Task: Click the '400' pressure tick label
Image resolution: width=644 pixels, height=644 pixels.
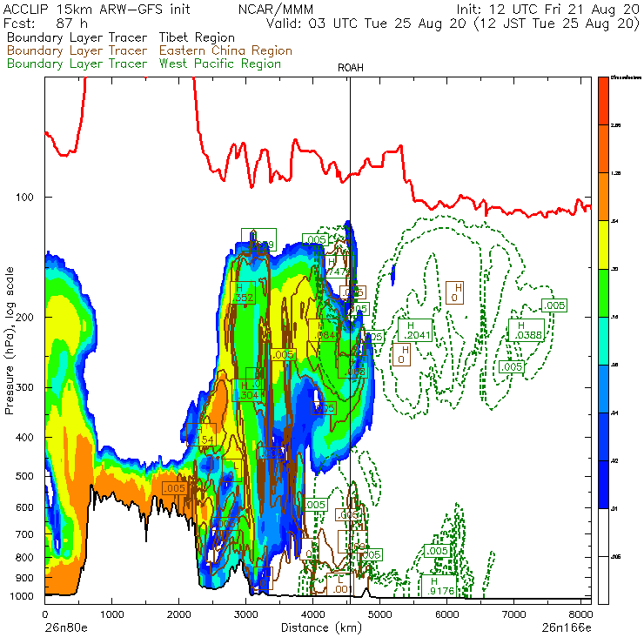Action: [x=24, y=438]
